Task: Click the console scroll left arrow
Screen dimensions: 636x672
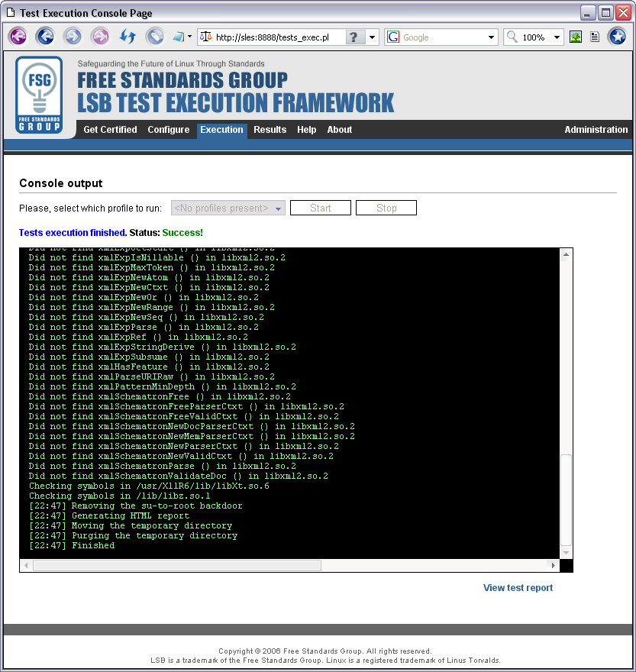Action: coord(26,565)
